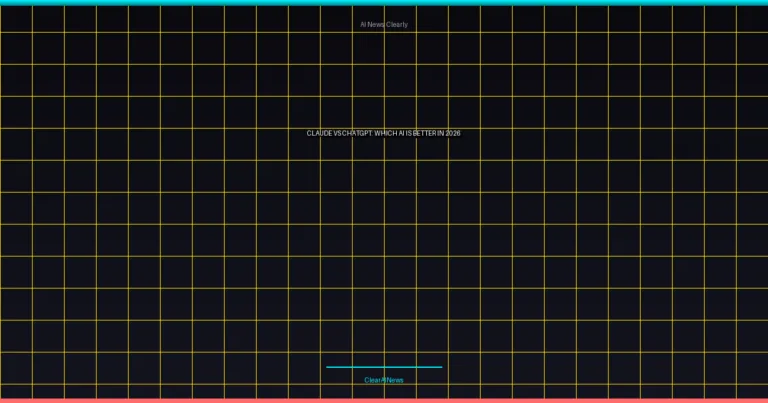768x403 pixels.
Task: Click the "AI News Clearly" header text
Action: (x=384, y=24)
